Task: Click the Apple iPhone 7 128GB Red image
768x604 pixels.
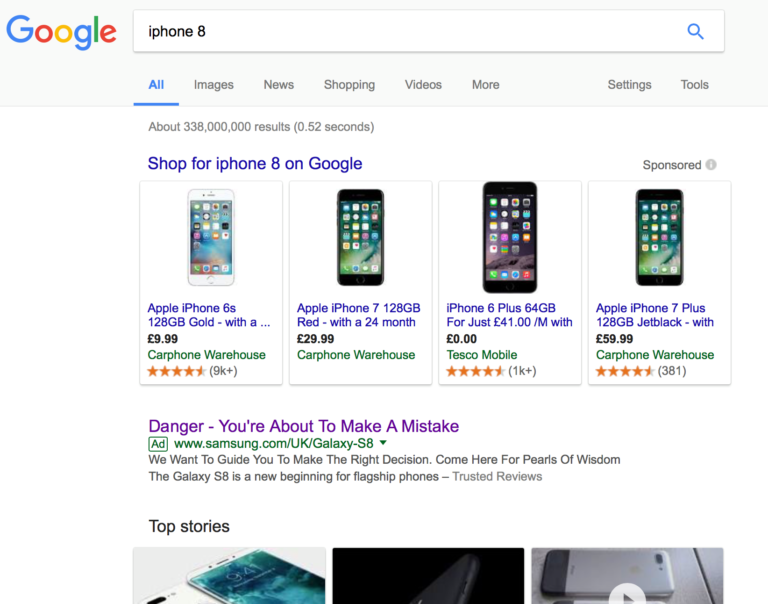Action: [x=360, y=237]
